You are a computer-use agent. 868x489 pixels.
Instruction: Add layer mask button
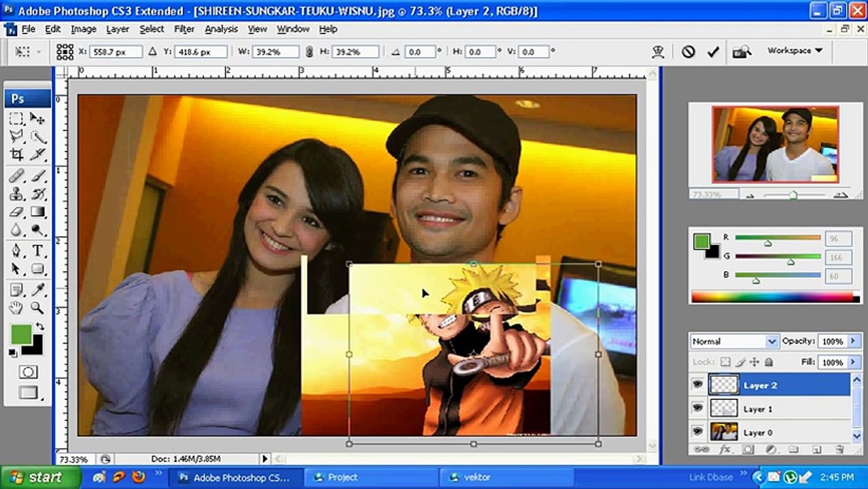(x=748, y=449)
